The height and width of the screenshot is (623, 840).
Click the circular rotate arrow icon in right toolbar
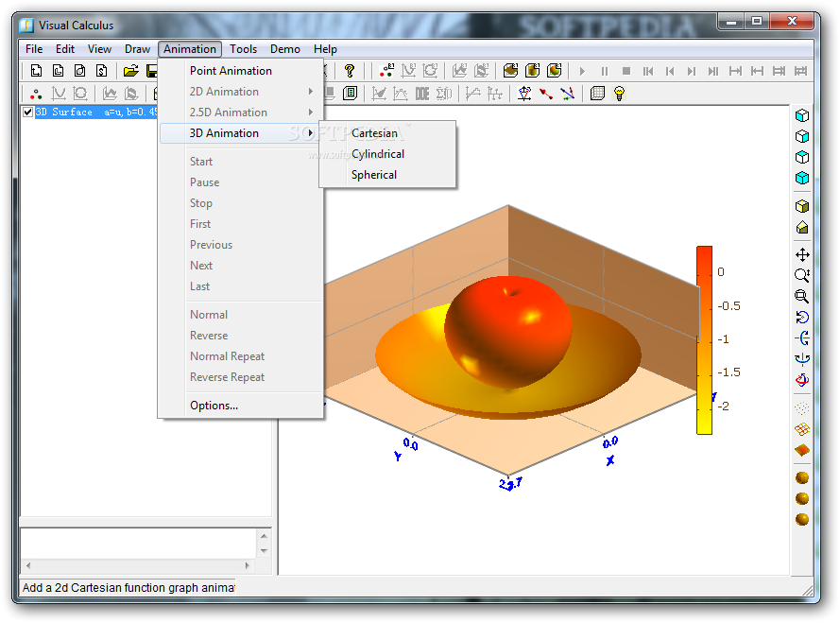point(802,318)
